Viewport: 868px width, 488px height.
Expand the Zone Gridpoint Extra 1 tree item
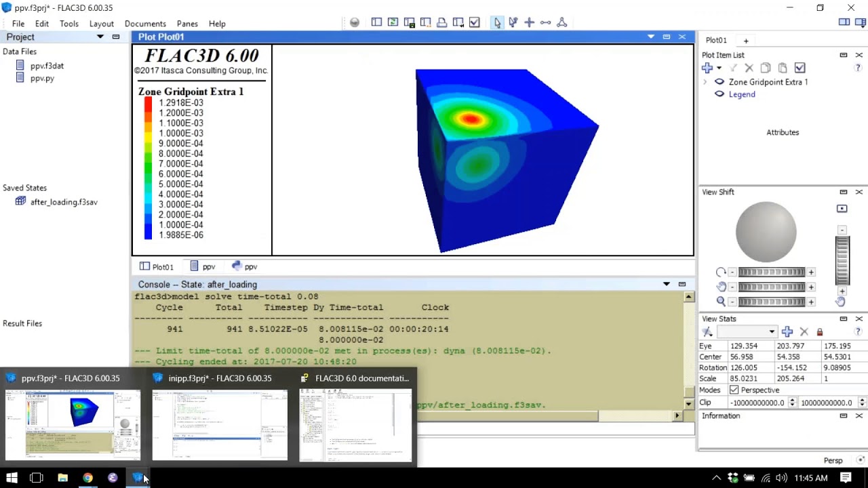pyautogui.click(x=705, y=82)
